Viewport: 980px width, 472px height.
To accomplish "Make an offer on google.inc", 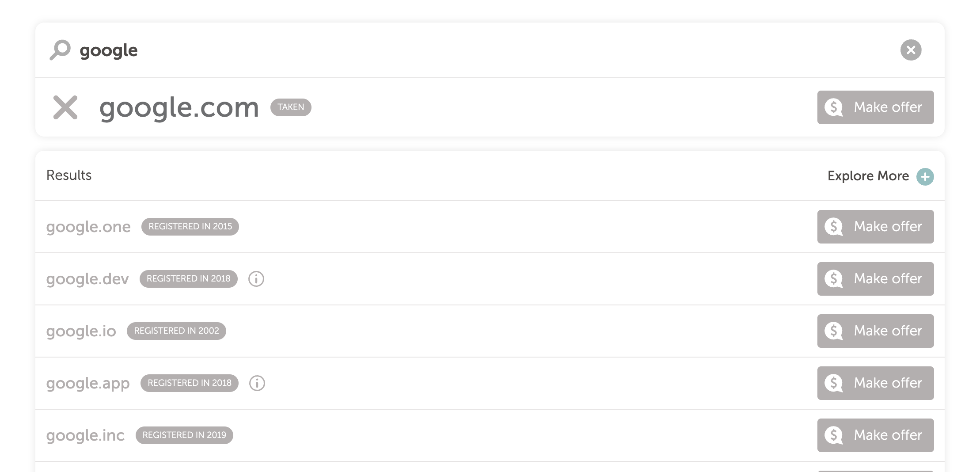I will 875,435.
